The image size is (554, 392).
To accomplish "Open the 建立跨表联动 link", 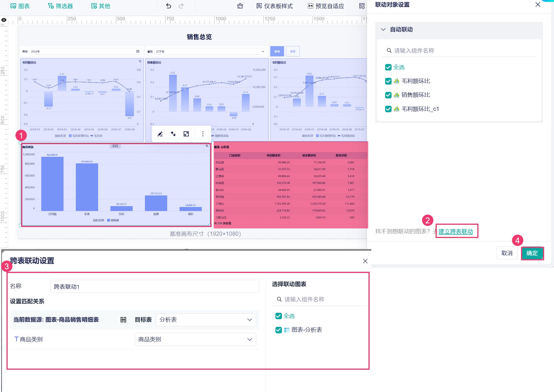I will [x=456, y=231].
